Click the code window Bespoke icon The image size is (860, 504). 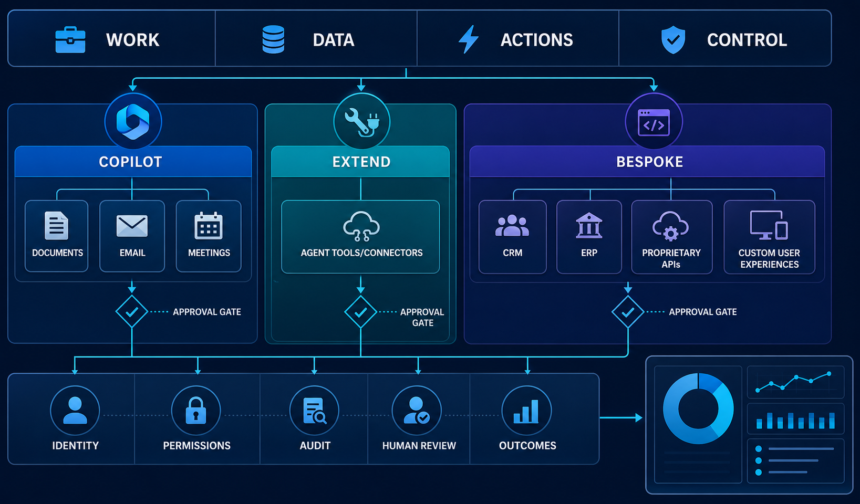pos(654,122)
